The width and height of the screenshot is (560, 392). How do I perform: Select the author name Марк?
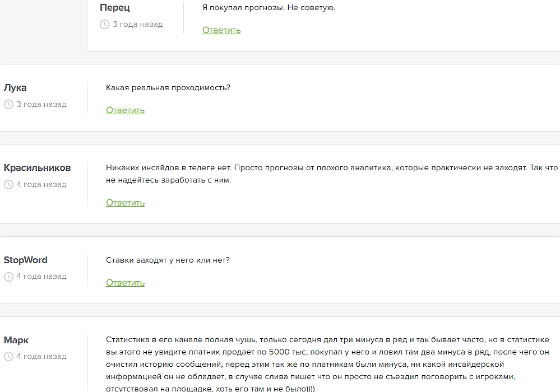point(16,340)
